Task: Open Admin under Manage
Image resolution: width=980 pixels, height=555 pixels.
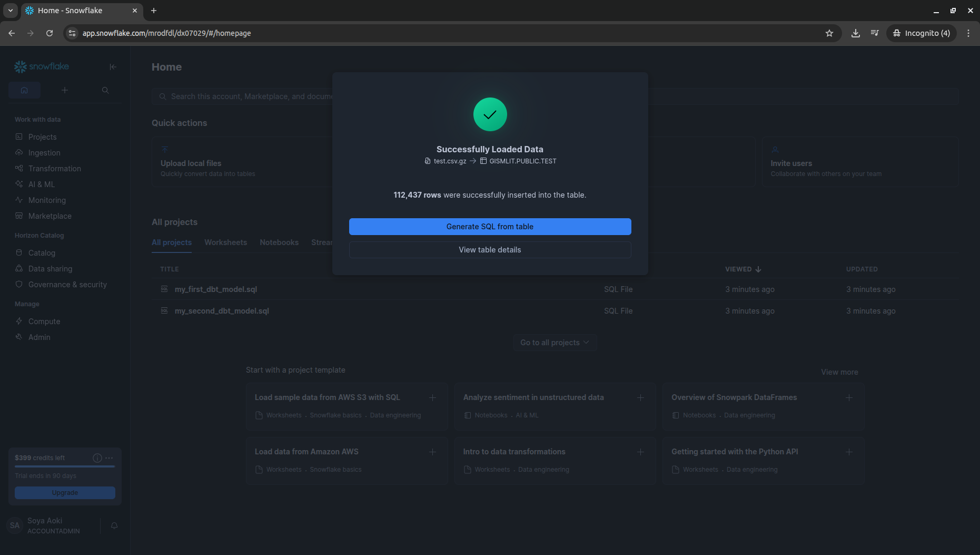Action: pyautogui.click(x=39, y=337)
